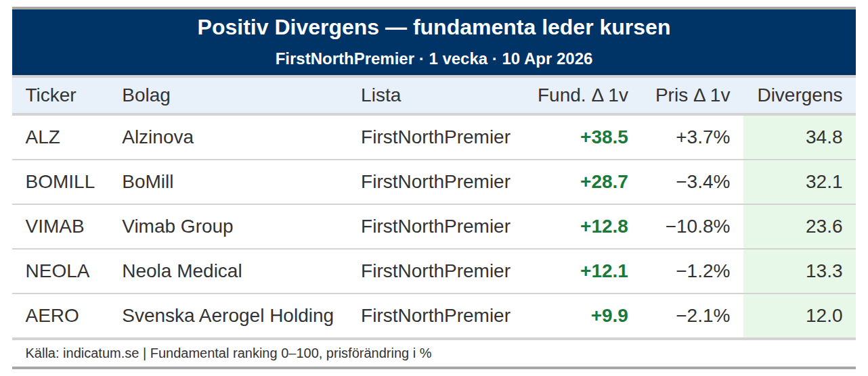Select the Neola Medical company name
Screen dimensions: 868x376
[181, 271]
